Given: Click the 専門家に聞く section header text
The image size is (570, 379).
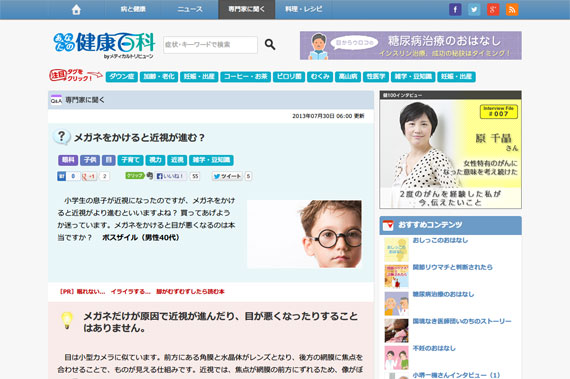Looking at the screenshot, I should tap(85, 100).
